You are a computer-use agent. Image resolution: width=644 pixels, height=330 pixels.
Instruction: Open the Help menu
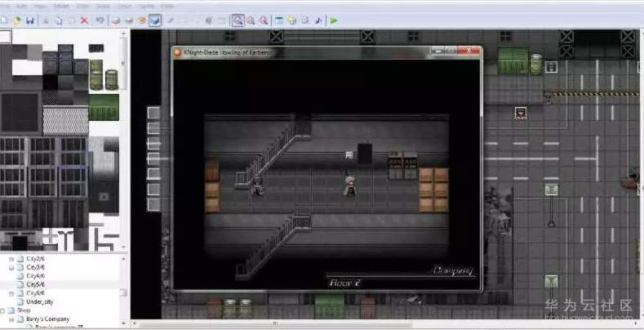(x=167, y=7)
